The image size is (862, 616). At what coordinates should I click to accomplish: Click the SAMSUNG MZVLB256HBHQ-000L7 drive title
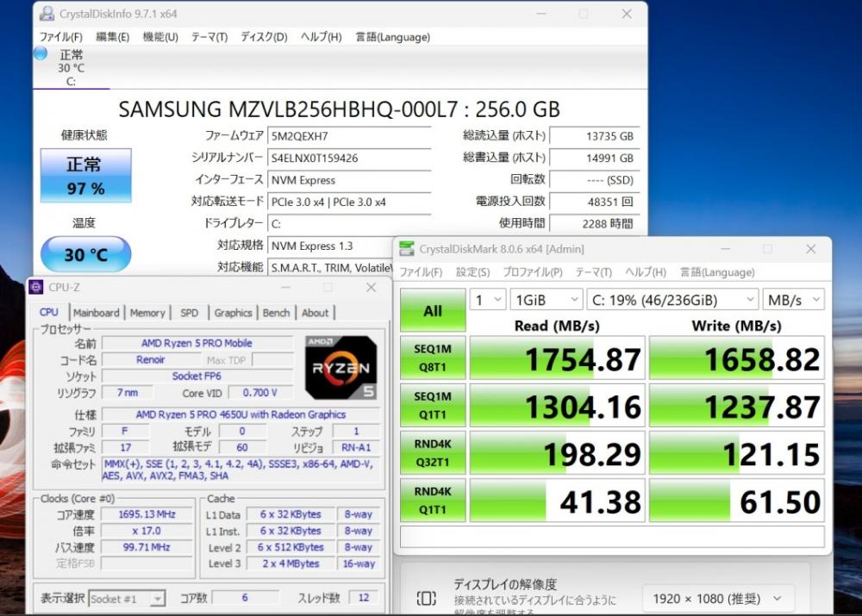coord(339,109)
